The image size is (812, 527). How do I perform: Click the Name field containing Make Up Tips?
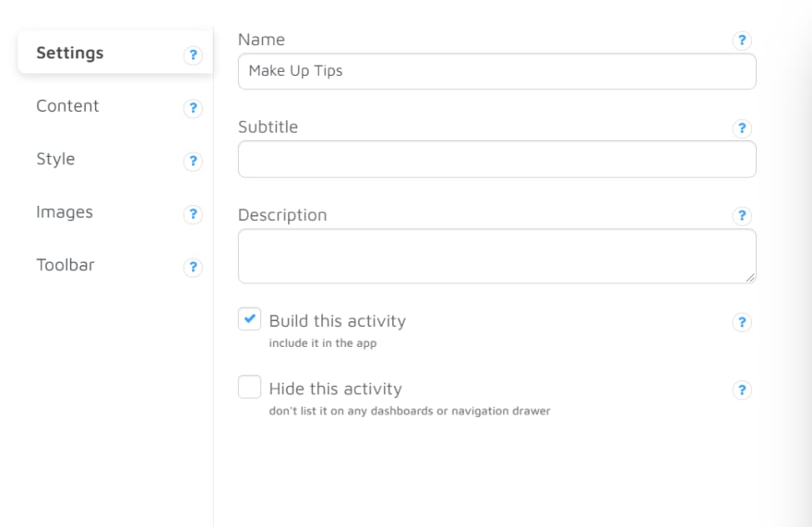pos(496,71)
